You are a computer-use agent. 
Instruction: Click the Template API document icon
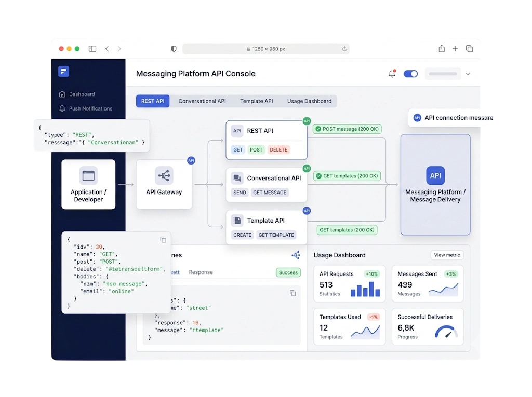click(x=237, y=221)
